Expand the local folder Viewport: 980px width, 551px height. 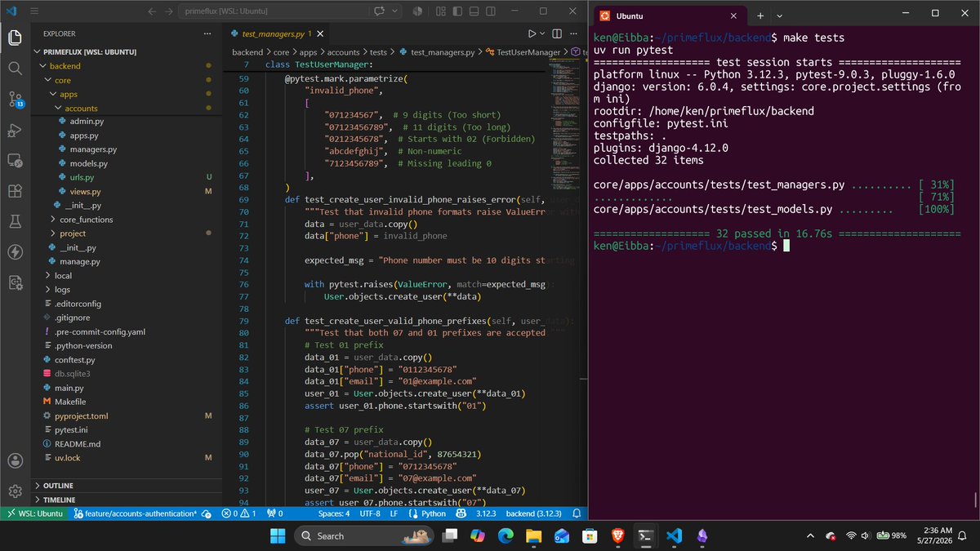(127, 275)
